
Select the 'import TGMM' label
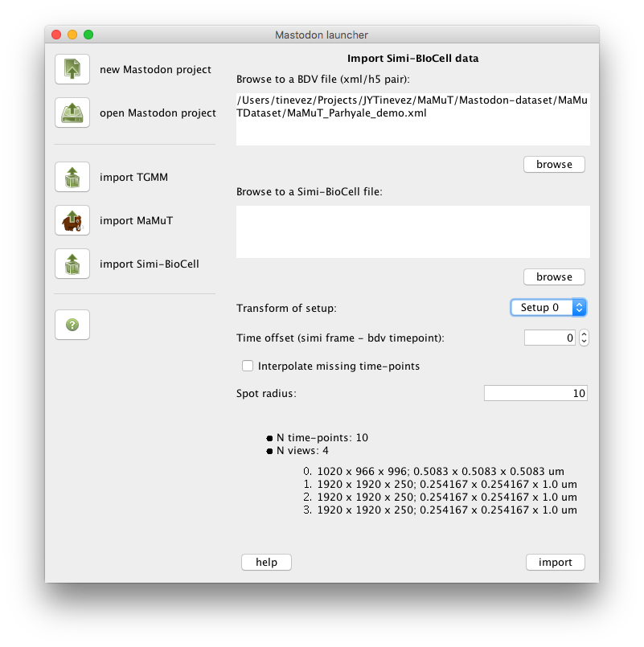pyautogui.click(x=133, y=177)
